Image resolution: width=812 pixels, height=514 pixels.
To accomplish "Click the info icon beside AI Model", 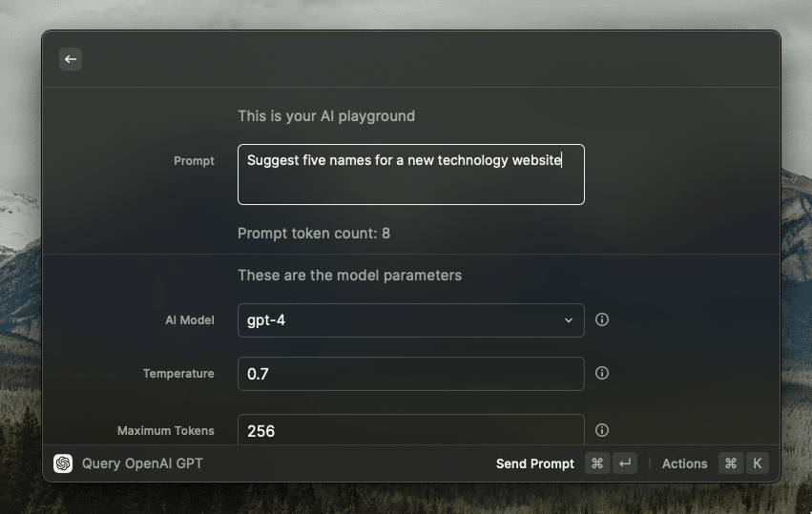I will pyautogui.click(x=602, y=319).
